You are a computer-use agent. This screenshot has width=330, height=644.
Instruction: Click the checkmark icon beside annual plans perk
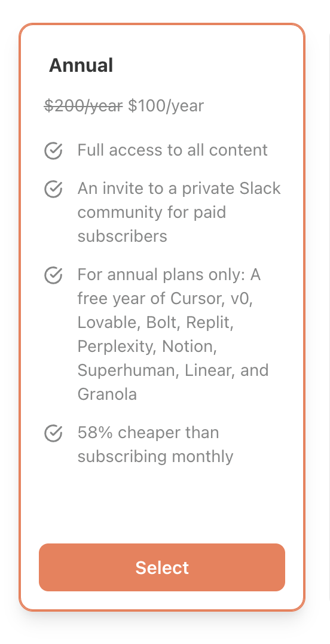pos(53,275)
